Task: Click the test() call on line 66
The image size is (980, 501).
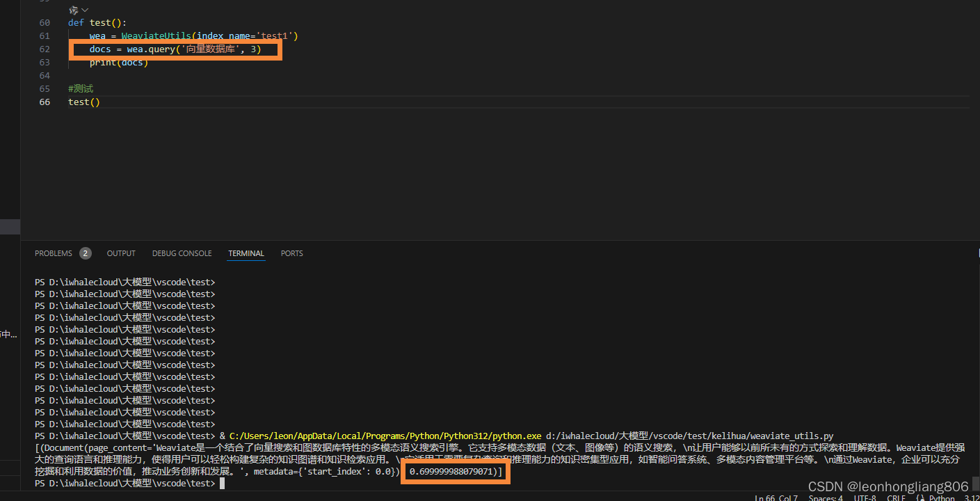Action: pos(84,102)
